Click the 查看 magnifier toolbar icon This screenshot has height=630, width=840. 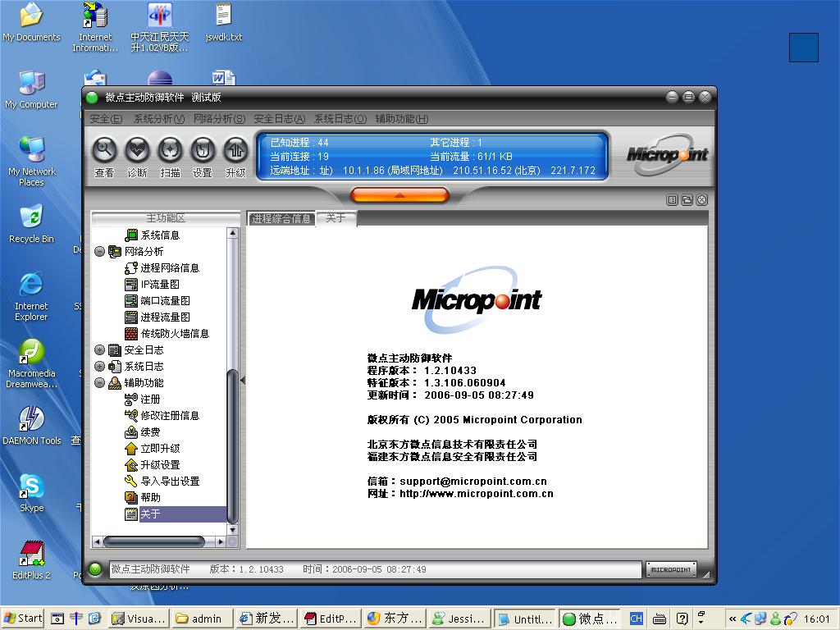[104, 150]
